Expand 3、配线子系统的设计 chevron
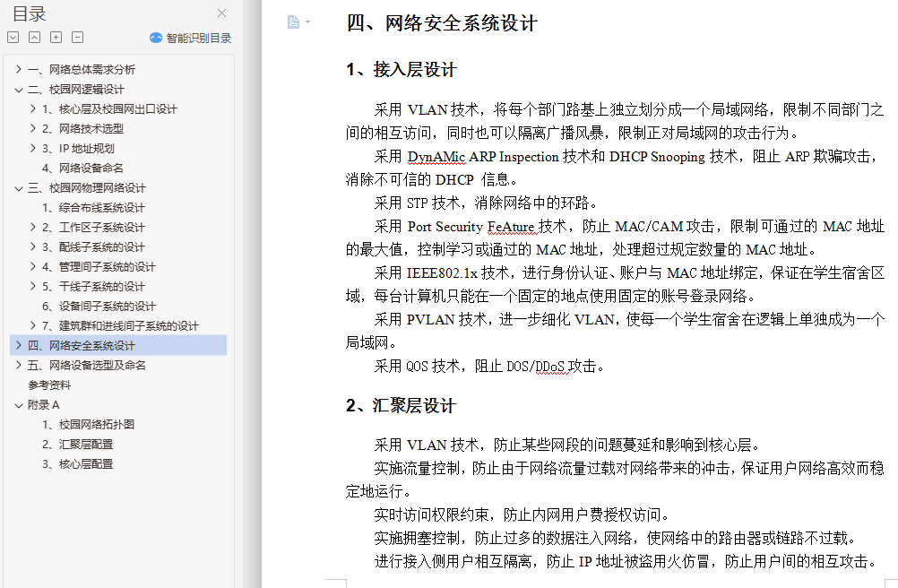The height and width of the screenshot is (588, 898). (x=32, y=246)
